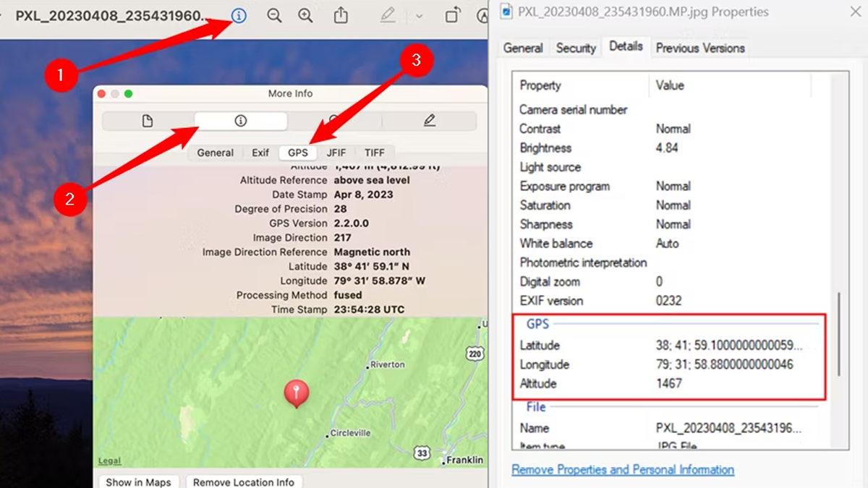
Task: Zoom in using the plus magnifier icon
Action: [x=306, y=15]
